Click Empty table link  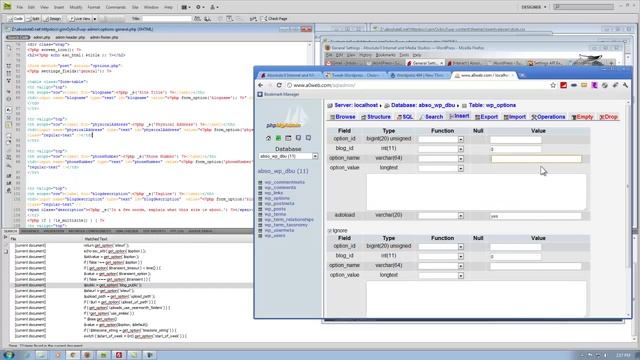click(582, 117)
